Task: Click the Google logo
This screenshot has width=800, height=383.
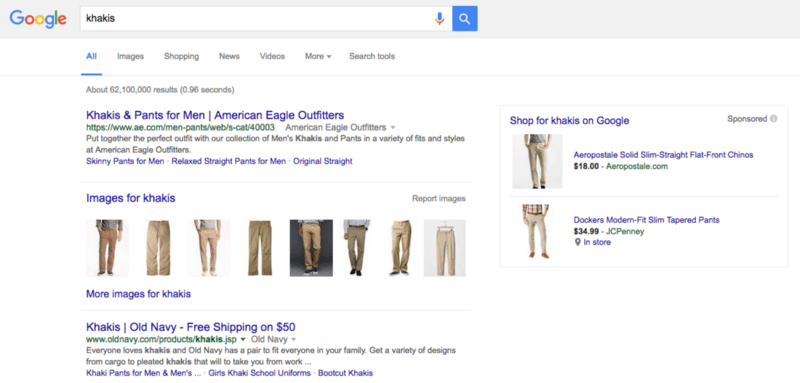Action: [x=38, y=18]
